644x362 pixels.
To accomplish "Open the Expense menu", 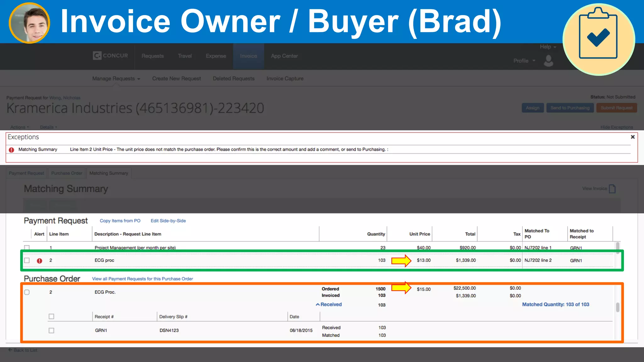I will 216,56.
